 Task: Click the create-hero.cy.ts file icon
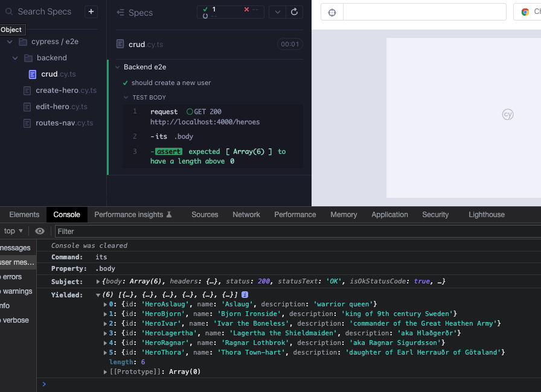[27, 90]
